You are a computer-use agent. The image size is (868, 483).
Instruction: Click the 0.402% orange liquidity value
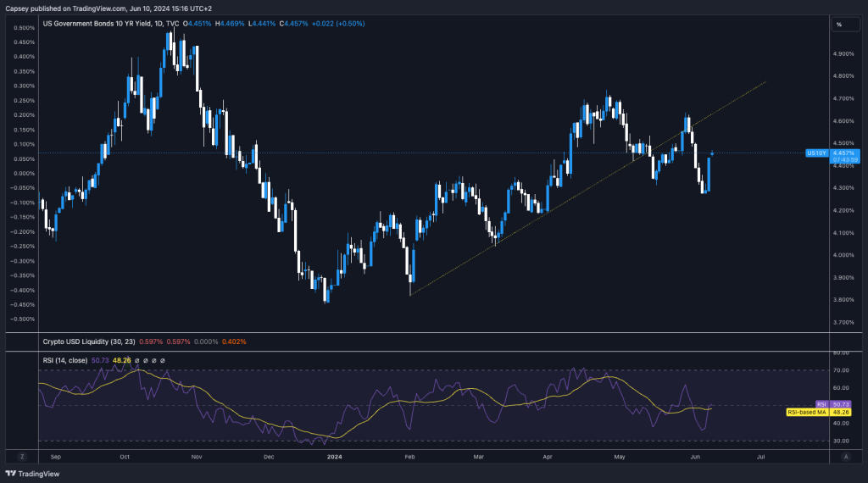click(x=233, y=341)
